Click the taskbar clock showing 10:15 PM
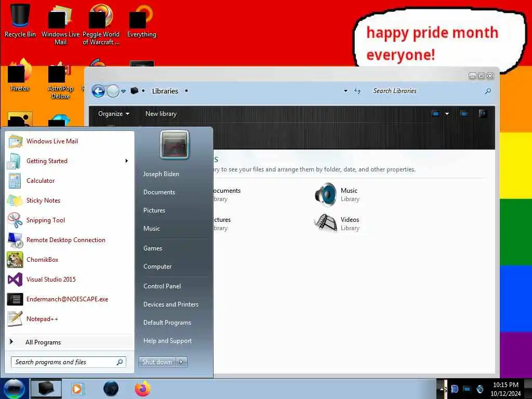Viewport: 532px width, 399px height. 506,389
